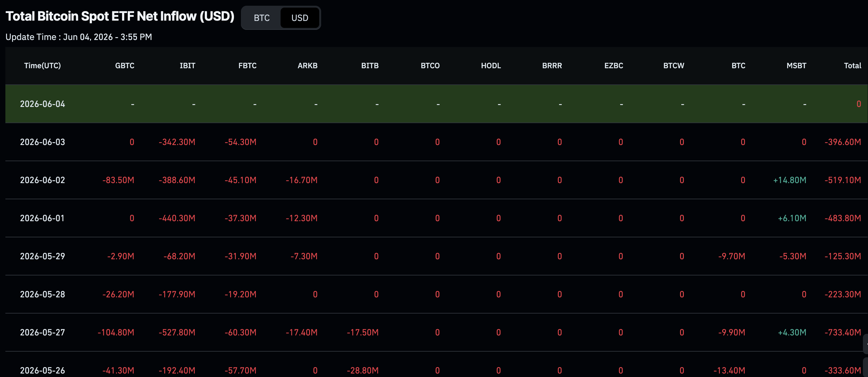
Task: Click IBIT value -388.60M on 2026-06-02
Action: (x=177, y=180)
